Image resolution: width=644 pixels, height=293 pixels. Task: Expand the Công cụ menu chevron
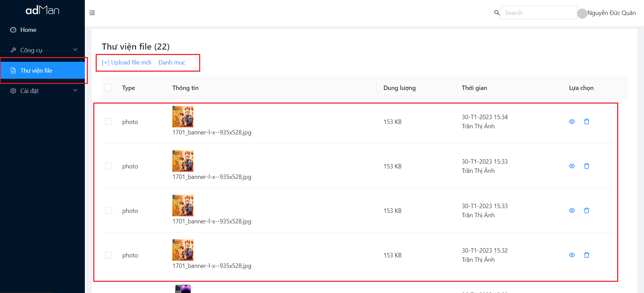[75, 50]
